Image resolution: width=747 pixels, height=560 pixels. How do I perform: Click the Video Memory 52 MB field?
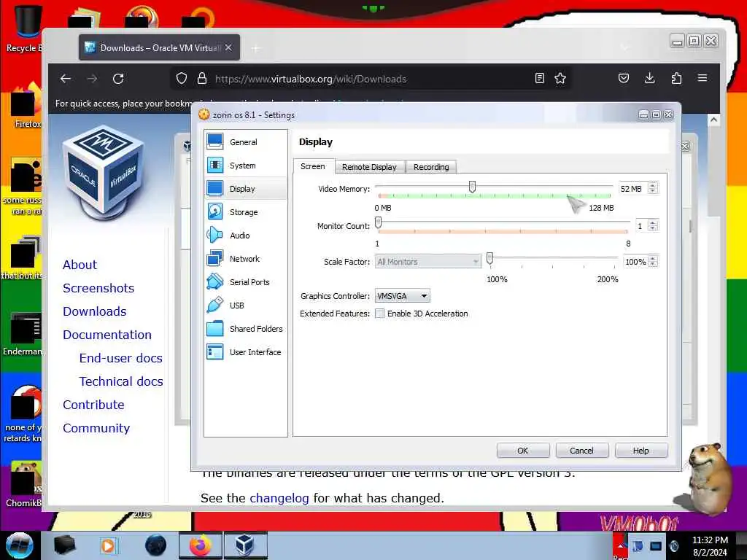coord(632,189)
